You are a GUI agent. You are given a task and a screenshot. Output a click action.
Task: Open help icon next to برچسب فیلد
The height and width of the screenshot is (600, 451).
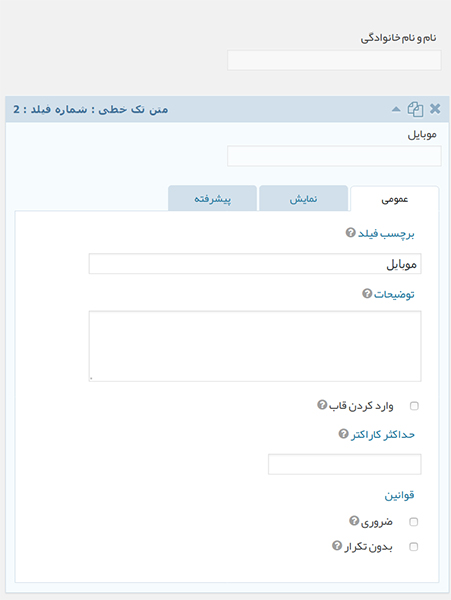350,233
